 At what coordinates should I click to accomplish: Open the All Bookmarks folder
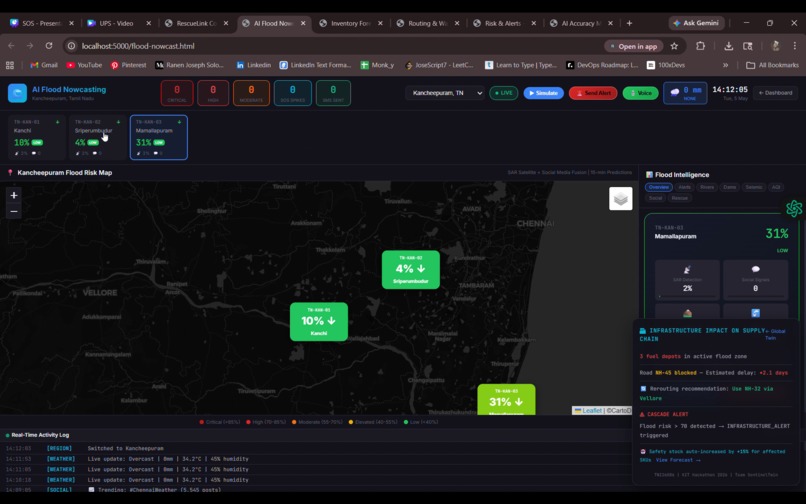pos(772,65)
